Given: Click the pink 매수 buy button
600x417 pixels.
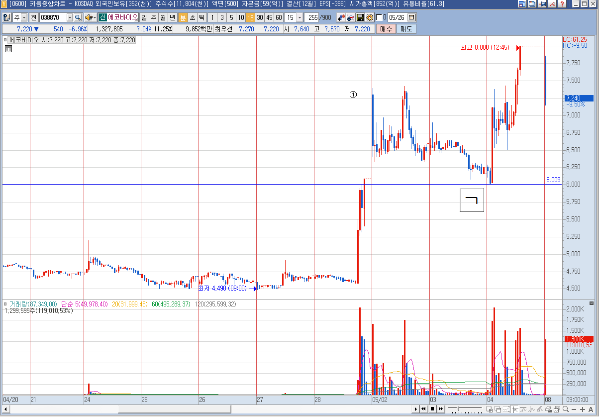Looking at the screenshot, I should pyautogui.click(x=386, y=29).
